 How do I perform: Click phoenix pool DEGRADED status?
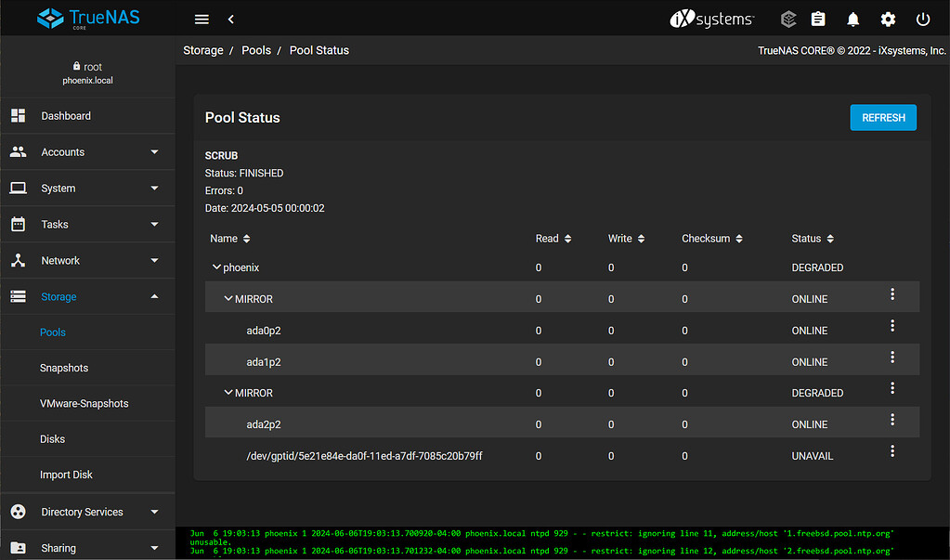[x=817, y=267]
